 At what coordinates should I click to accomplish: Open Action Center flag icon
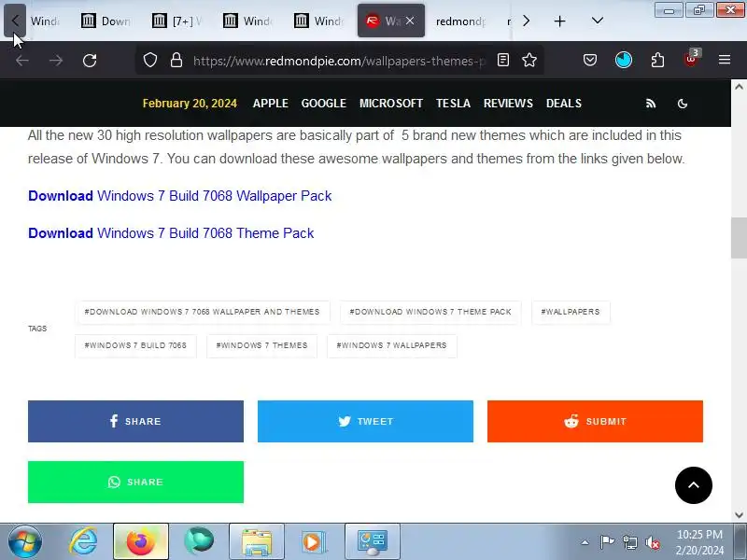click(607, 542)
